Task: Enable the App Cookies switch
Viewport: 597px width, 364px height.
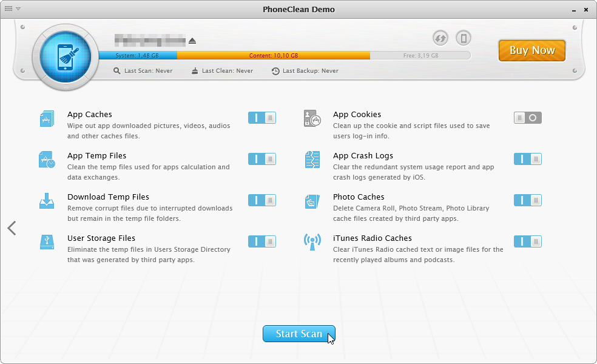Action: tap(528, 118)
